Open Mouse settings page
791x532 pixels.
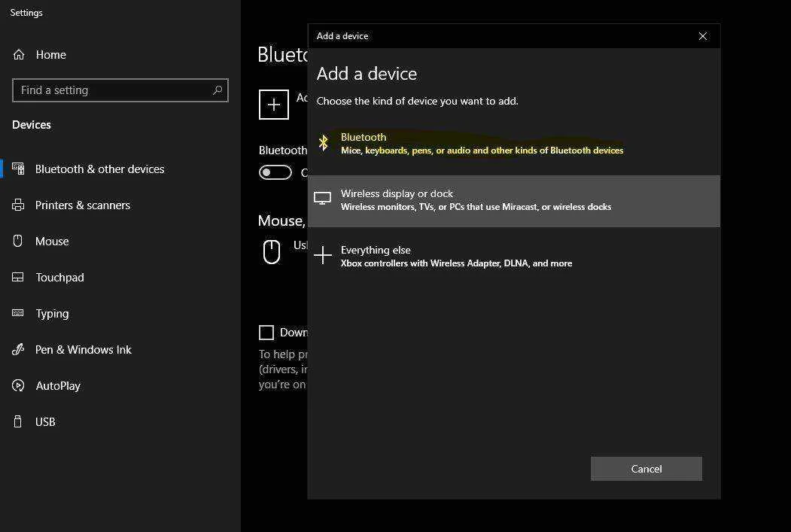(52, 241)
